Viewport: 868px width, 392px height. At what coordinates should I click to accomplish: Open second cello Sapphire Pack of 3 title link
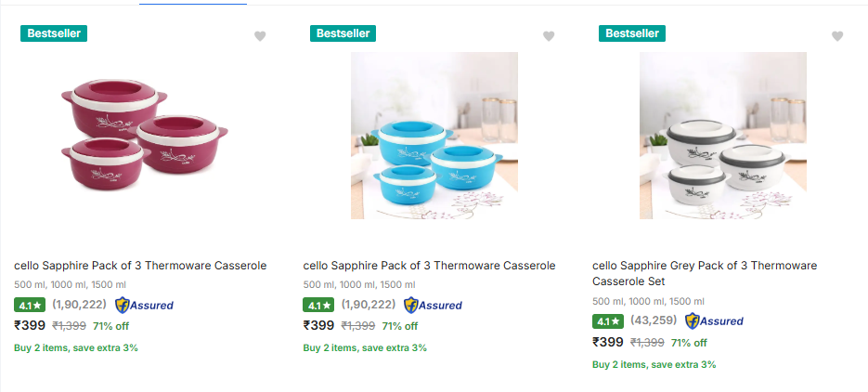[x=429, y=266]
